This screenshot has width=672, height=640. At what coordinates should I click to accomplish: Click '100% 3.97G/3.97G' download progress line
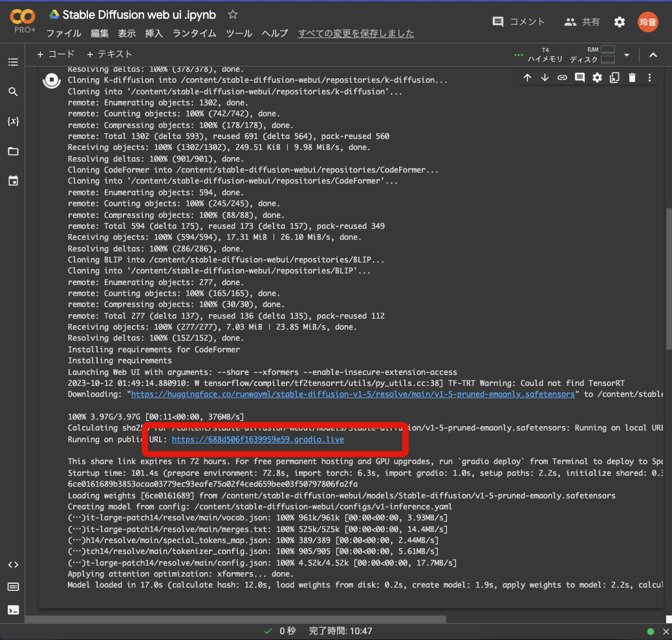[156, 416]
